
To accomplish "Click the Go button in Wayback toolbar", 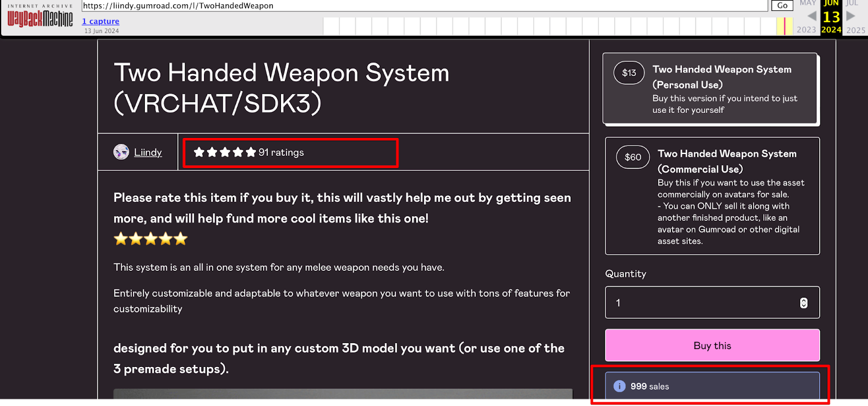I will coord(782,5).
